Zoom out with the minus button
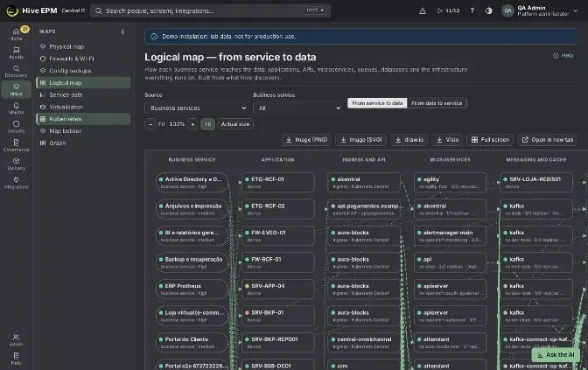 pos(150,124)
